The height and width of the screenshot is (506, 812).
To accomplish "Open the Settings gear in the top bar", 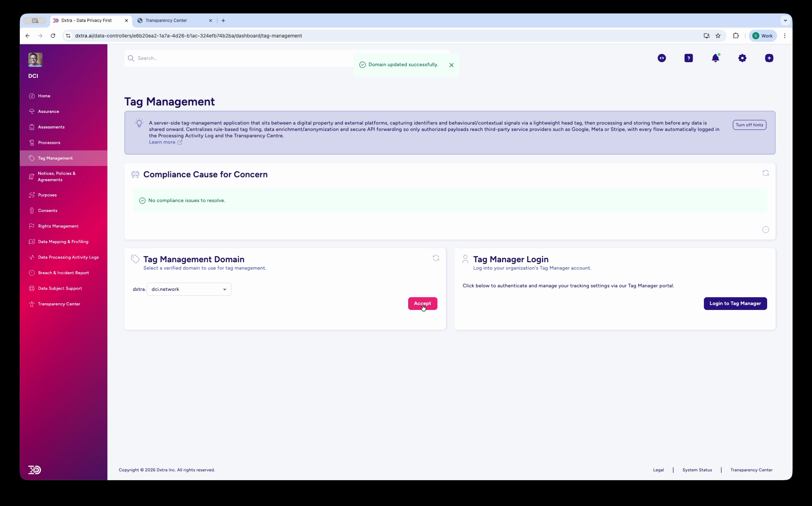I will pyautogui.click(x=742, y=58).
